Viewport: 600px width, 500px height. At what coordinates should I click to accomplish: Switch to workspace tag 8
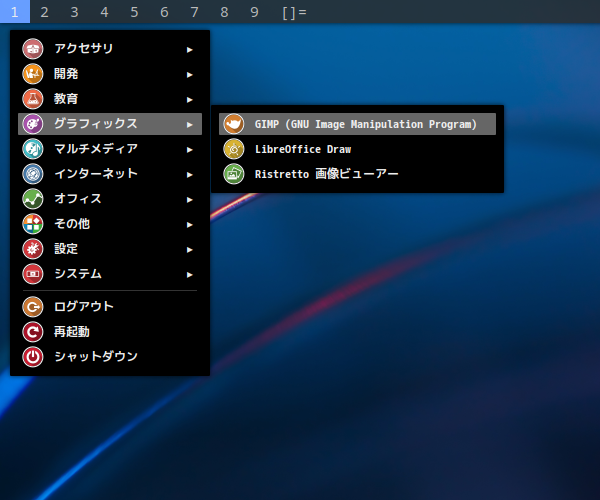[224, 11]
